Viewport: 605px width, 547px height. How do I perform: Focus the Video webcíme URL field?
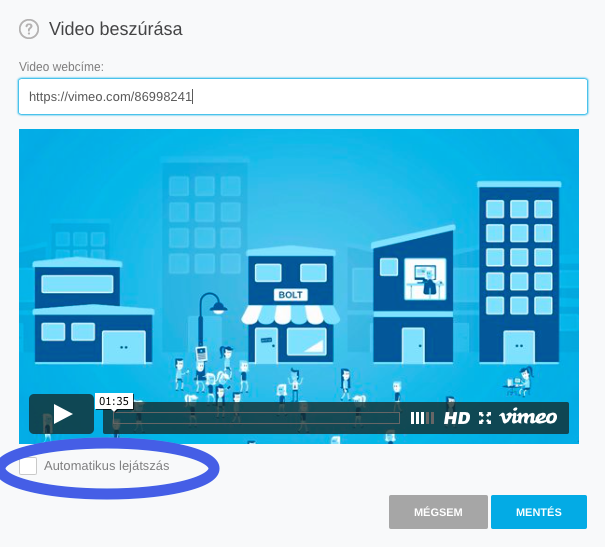pyautogui.click(x=303, y=96)
